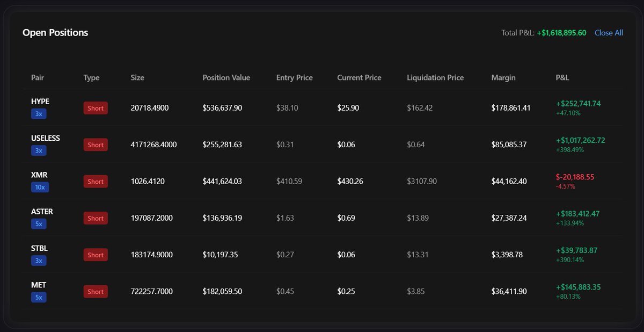This screenshot has height=332, width=644.
Task: Click the Short tag on STBL row
Action: tap(96, 255)
